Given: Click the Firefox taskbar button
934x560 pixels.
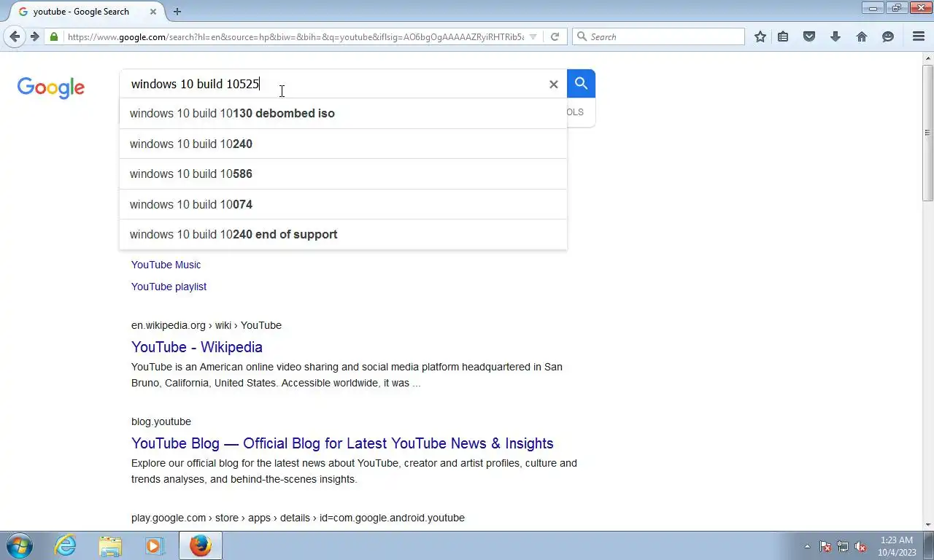Looking at the screenshot, I should click(200, 545).
